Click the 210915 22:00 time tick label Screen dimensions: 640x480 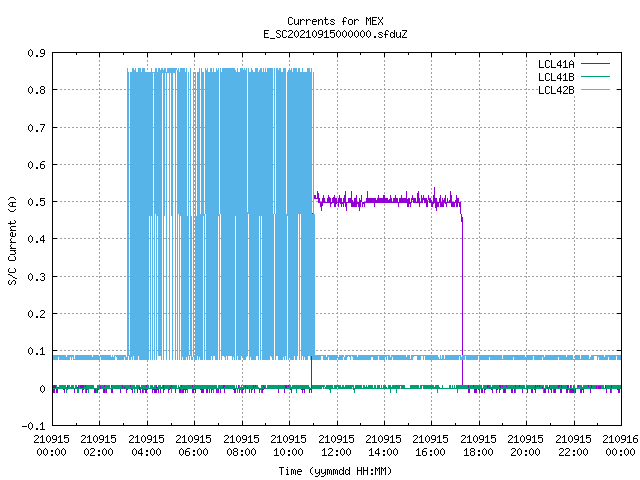[573, 446]
